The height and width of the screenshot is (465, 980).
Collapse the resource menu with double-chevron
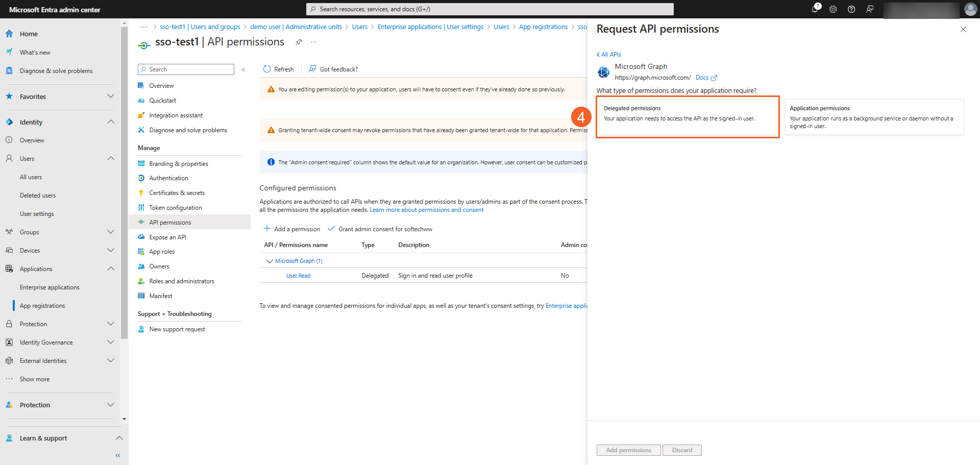[x=243, y=69]
